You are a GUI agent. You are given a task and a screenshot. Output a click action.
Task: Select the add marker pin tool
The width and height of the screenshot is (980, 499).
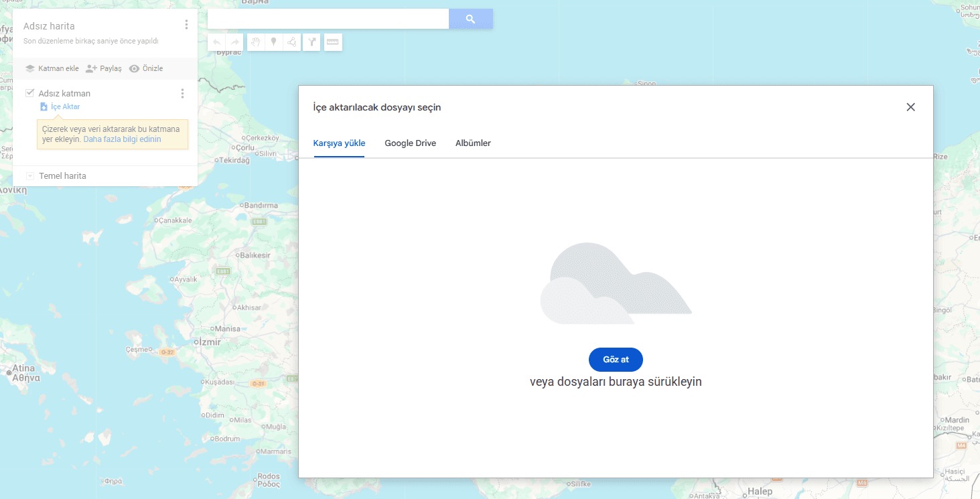pos(273,42)
